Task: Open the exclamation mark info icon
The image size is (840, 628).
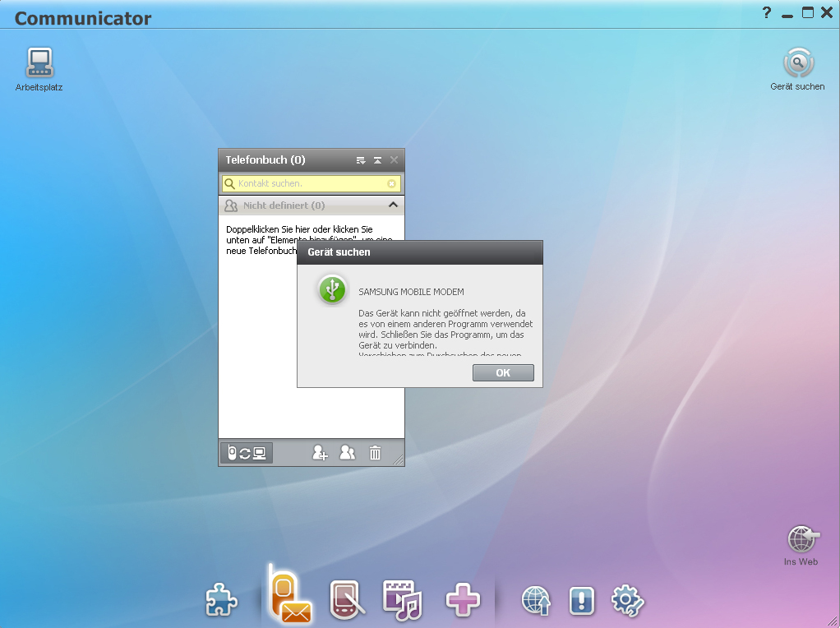Action: pos(582,600)
